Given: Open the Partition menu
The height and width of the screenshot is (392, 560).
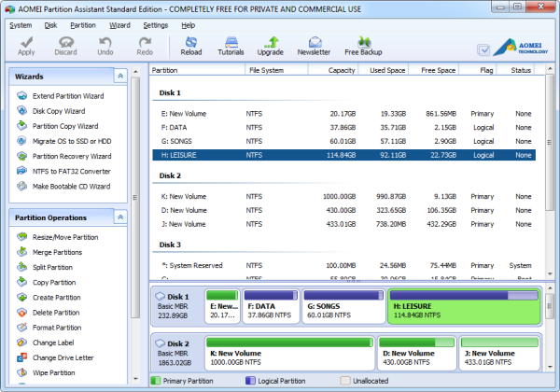Looking at the screenshot, I should 82,25.
